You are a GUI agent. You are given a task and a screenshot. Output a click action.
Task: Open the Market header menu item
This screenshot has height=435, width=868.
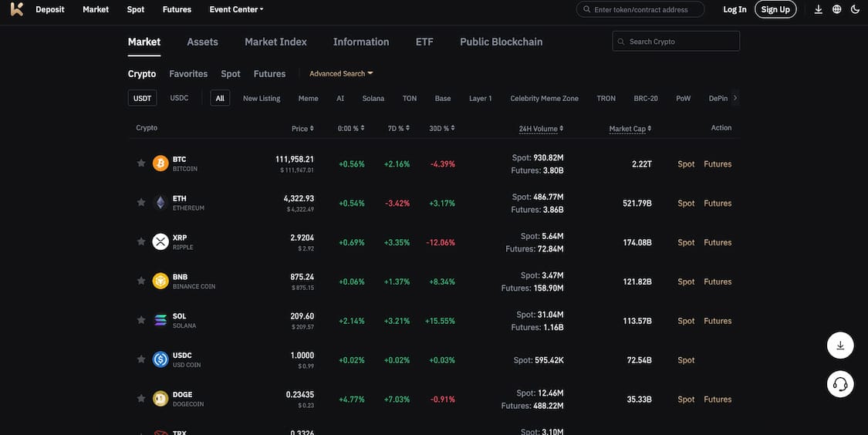click(95, 9)
